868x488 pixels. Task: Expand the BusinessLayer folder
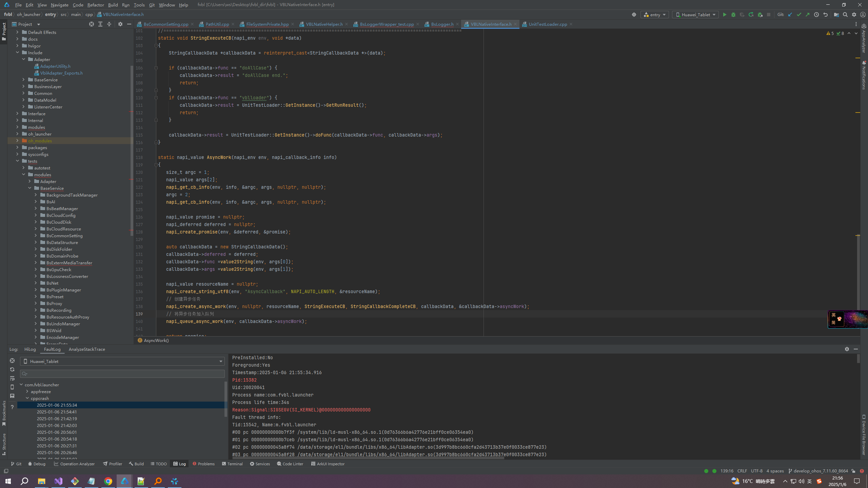[x=23, y=86]
